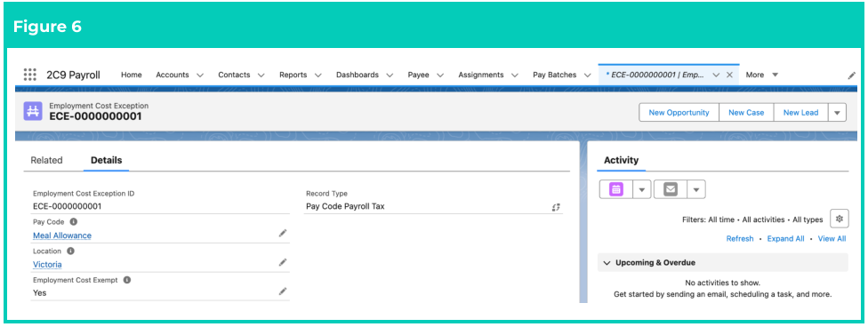
Task: Go to the Home tab
Action: (x=132, y=75)
